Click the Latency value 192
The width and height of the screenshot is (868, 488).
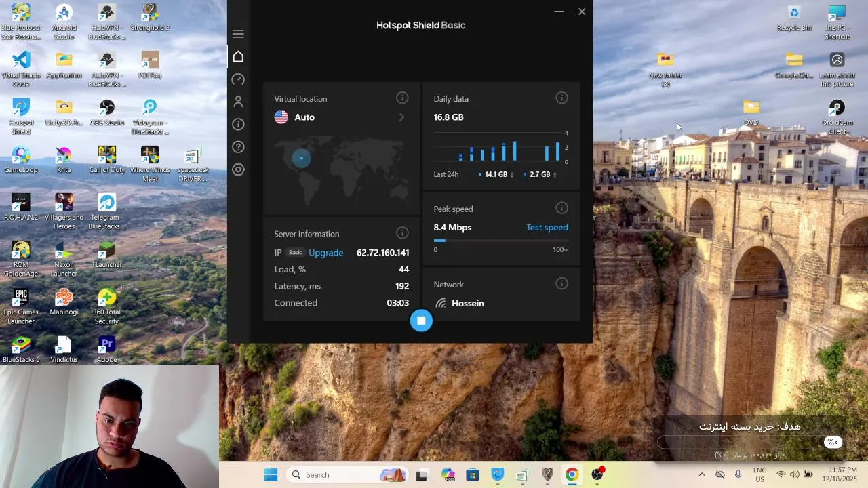click(x=402, y=286)
